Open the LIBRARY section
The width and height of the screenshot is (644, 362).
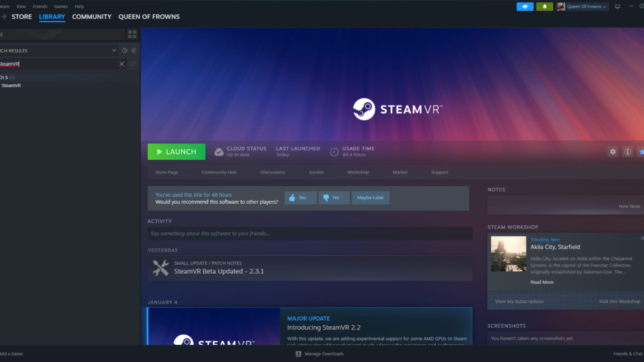tap(52, 17)
